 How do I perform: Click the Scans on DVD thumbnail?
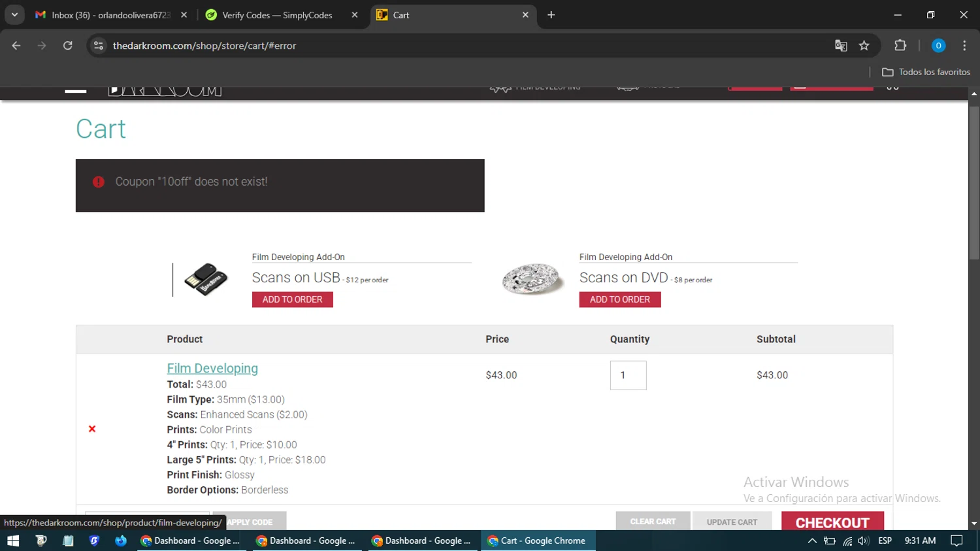[x=533, y=279]
